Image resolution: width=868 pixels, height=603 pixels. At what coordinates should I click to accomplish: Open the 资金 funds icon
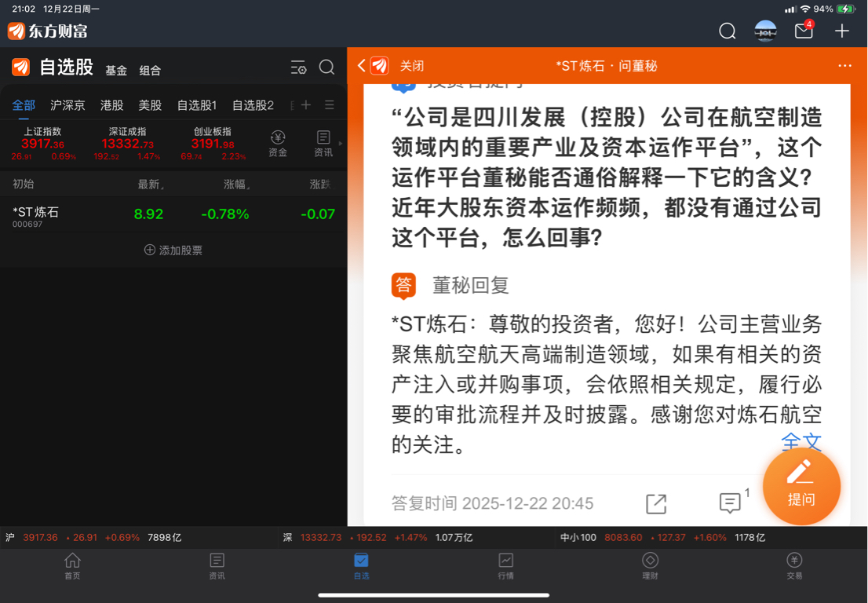[278, 144]
